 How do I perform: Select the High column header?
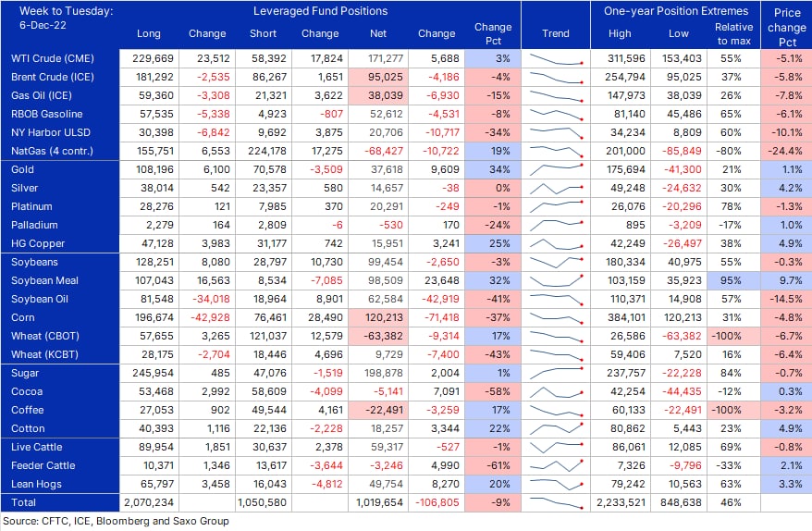tap(620, 33)
